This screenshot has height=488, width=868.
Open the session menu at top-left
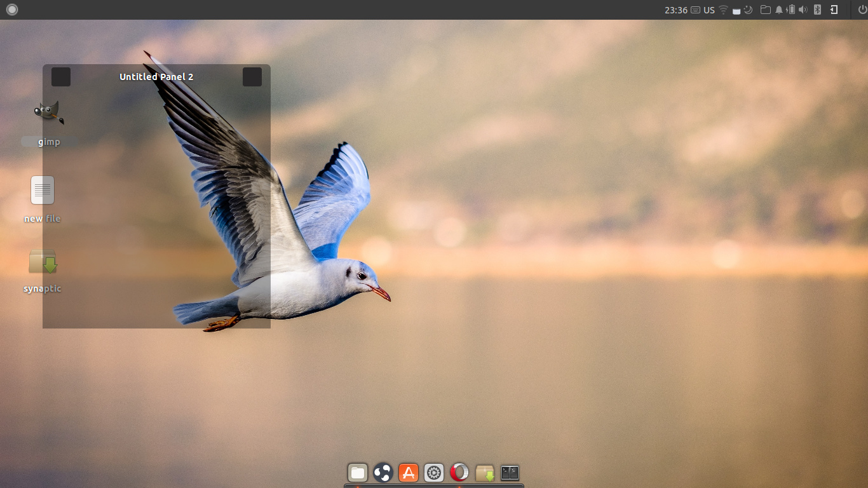11,10
